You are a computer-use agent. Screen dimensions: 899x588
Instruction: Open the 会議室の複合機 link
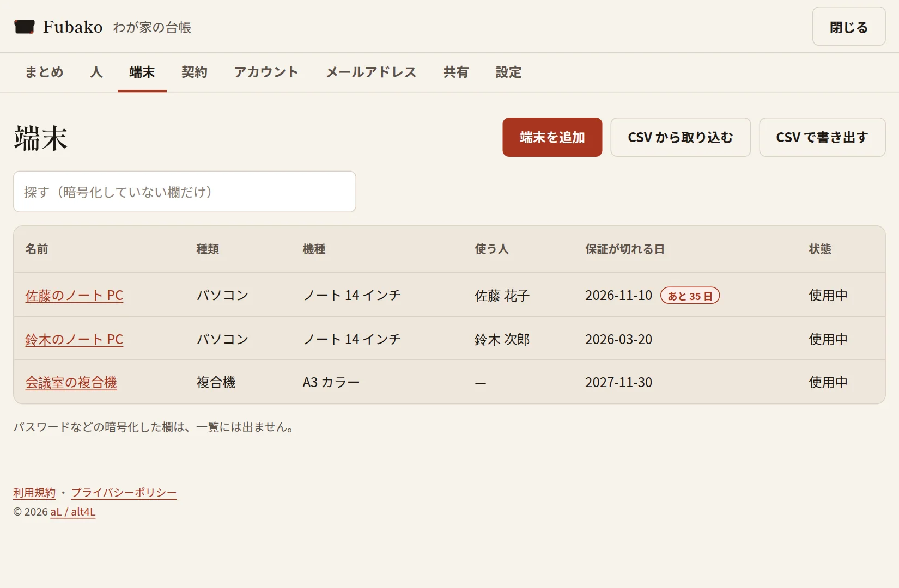pos(71,382)
